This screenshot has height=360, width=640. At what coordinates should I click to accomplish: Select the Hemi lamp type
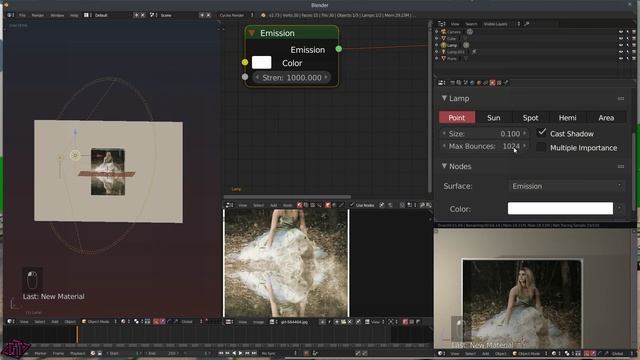[567, 118]
